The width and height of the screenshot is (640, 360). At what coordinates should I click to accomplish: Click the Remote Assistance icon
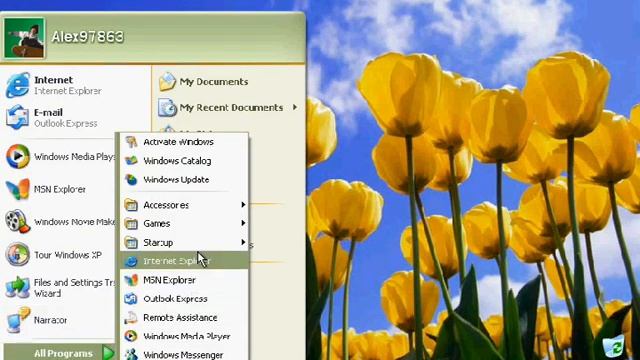[131, 318]
